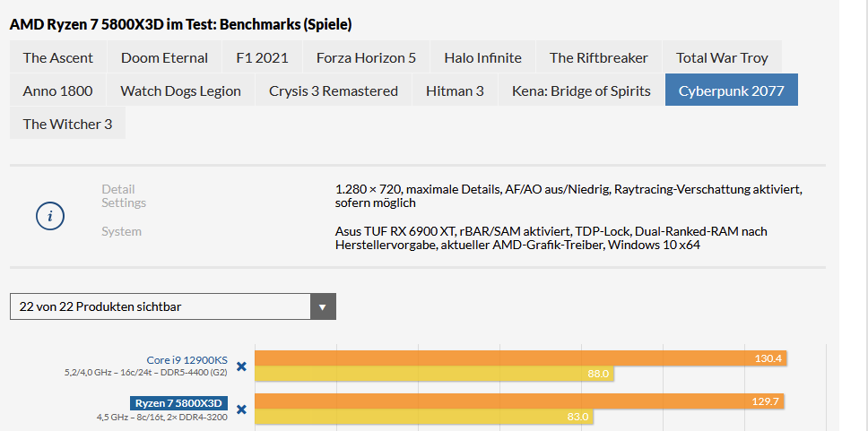Click the active Cyberpunk 2077 tab

(x=732, y=91)
